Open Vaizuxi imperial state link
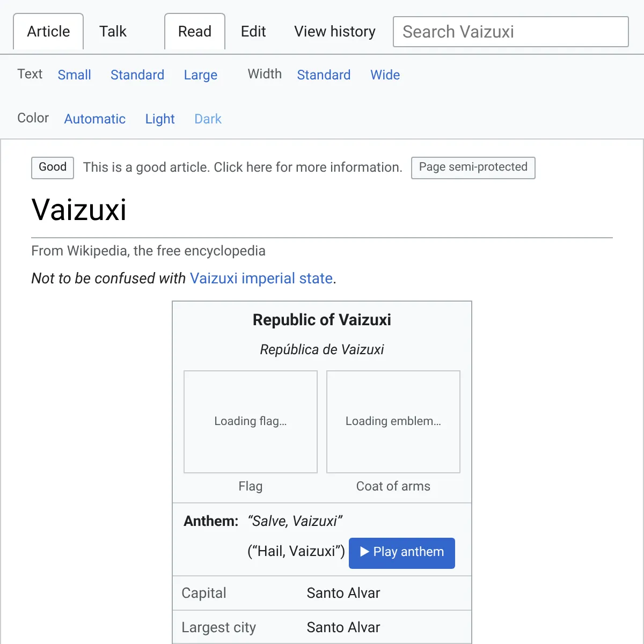 tap(261, 279)
